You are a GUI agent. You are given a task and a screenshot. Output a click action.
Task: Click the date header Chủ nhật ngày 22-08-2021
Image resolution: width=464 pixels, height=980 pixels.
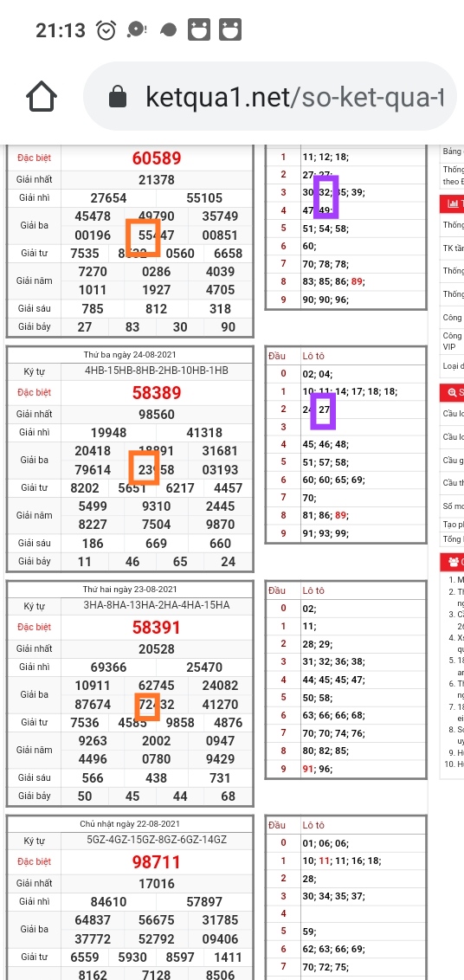coord(130,824)
